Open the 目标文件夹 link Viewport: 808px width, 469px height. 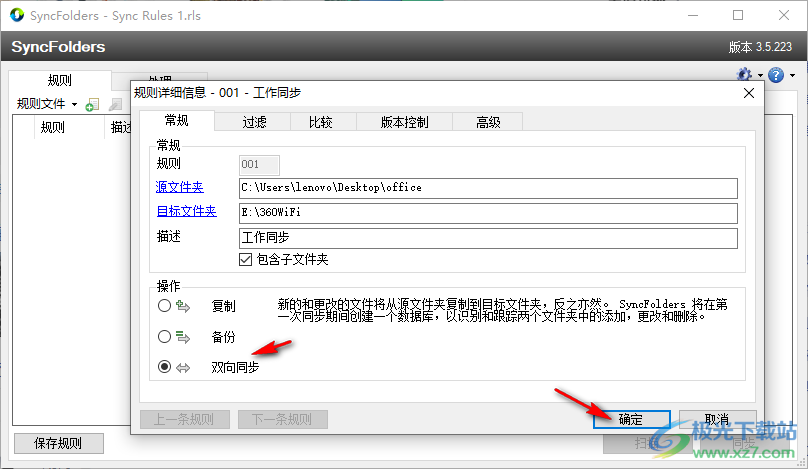point(186,211)
